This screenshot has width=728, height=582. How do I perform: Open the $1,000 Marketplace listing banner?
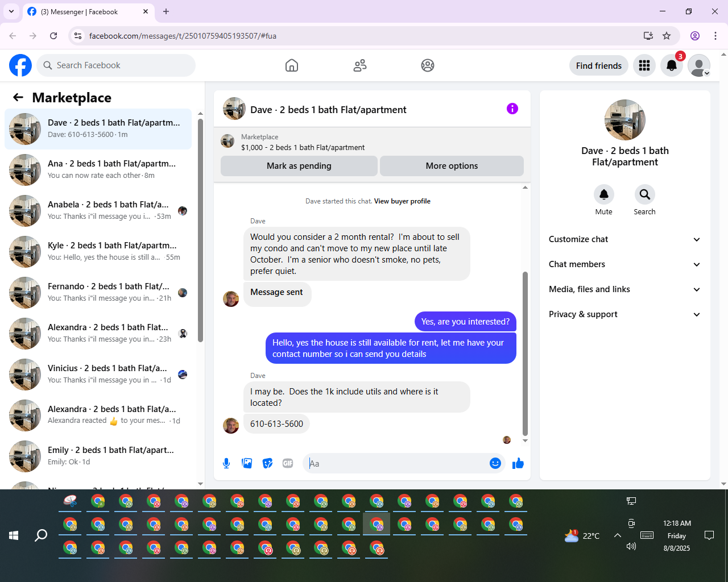click(x=372, y=142)
